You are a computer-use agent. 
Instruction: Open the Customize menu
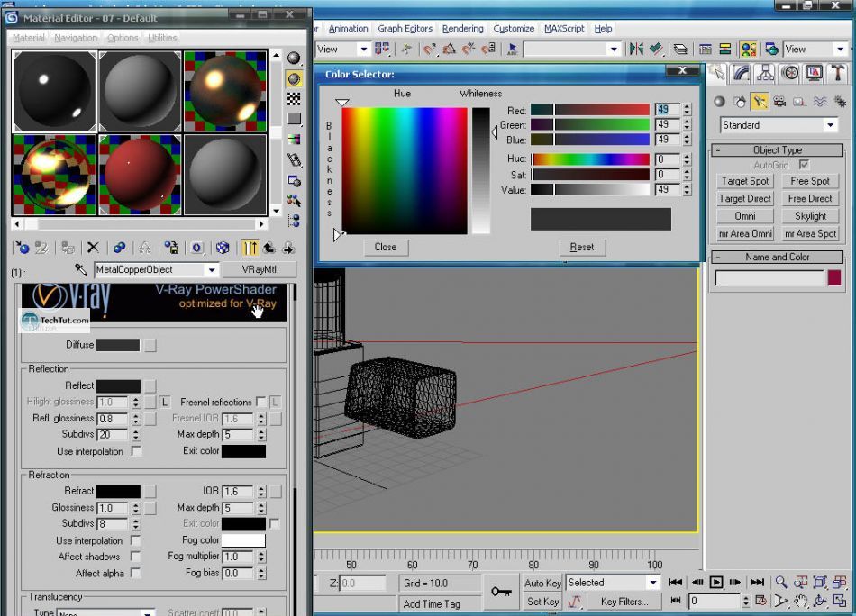coord(514,29)
